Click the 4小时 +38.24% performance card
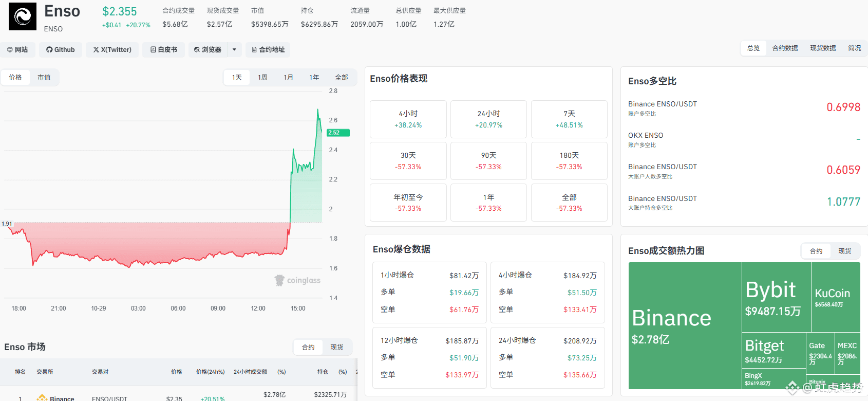 408,119
